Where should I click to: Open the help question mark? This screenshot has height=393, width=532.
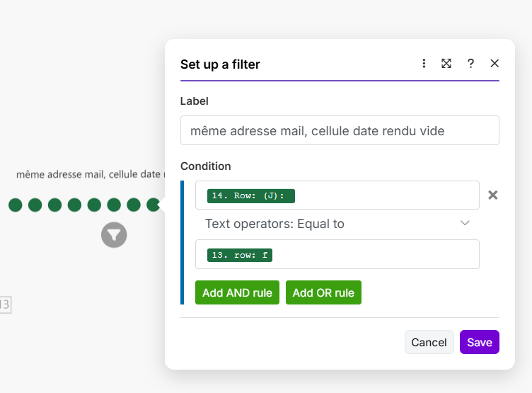(470, 64)
